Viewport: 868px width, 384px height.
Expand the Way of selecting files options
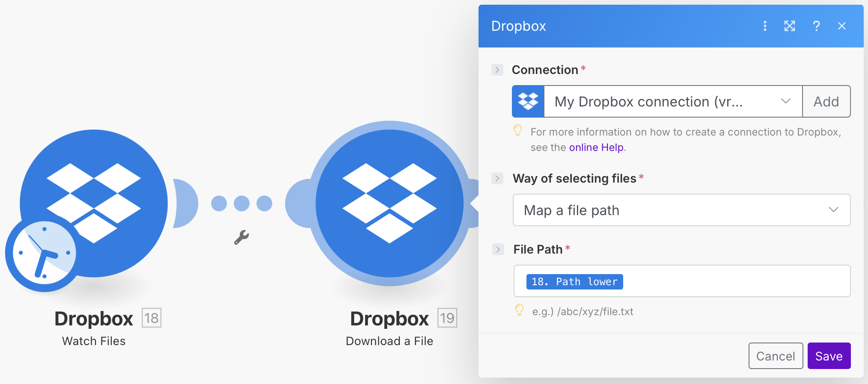[497, 178]
